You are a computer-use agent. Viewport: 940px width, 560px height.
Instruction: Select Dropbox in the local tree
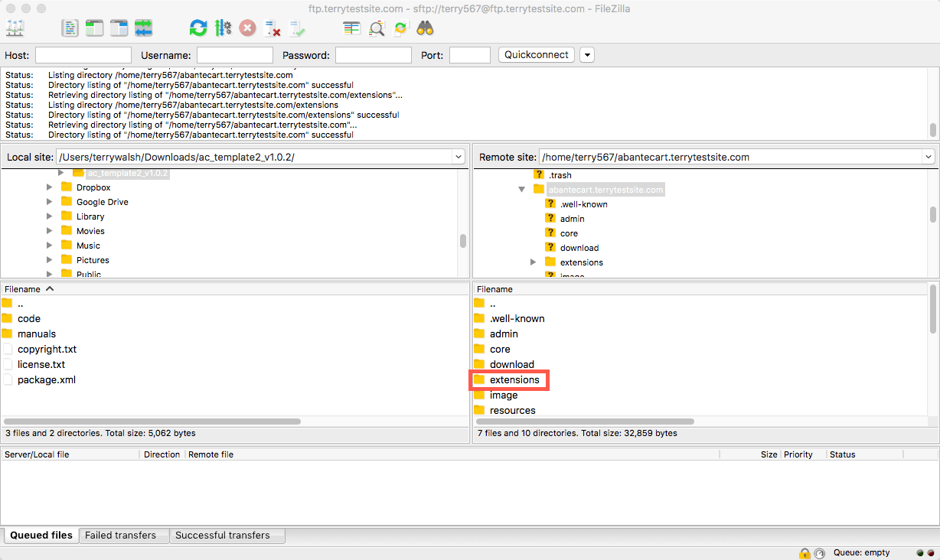tap(93, 187)
